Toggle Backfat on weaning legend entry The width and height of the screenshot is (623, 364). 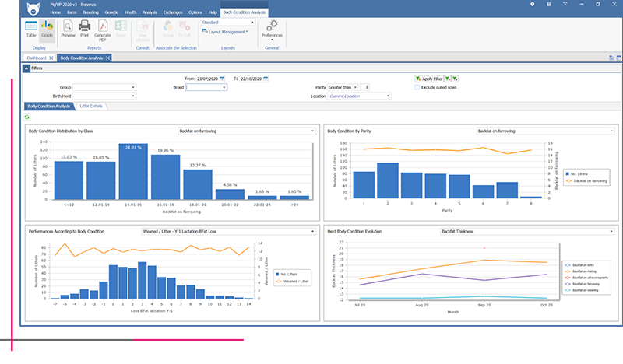[582, 290]
